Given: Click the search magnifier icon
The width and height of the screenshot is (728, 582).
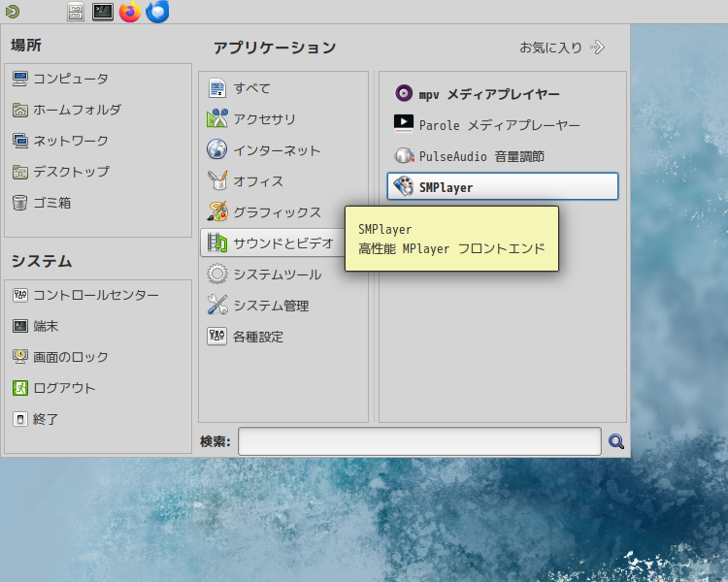Looking at the screenshot, I should tap(616, 441).
